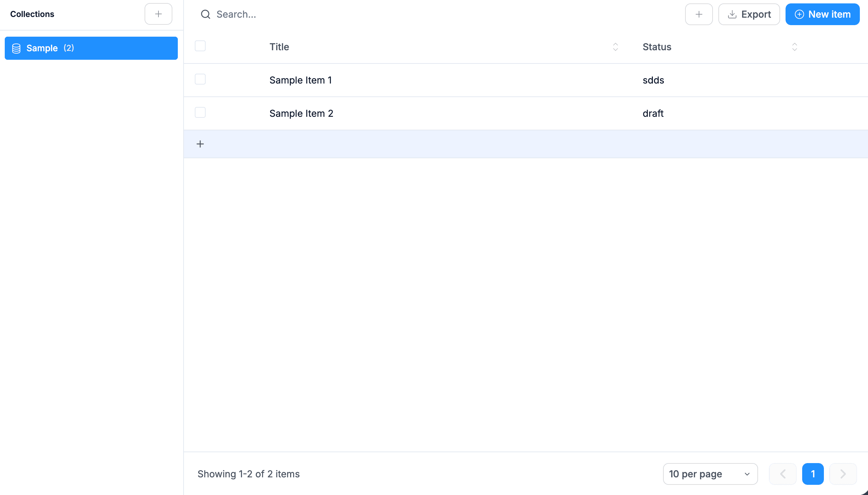Click the plus icon next to Collections
Image resolution: width=868 pixels, height=495 pixels.
pos(158,14)
